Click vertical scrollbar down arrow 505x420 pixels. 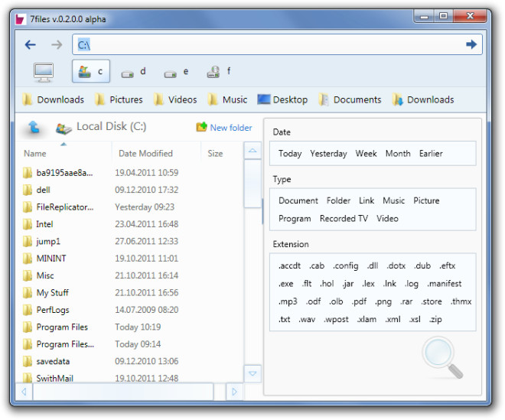252,373
